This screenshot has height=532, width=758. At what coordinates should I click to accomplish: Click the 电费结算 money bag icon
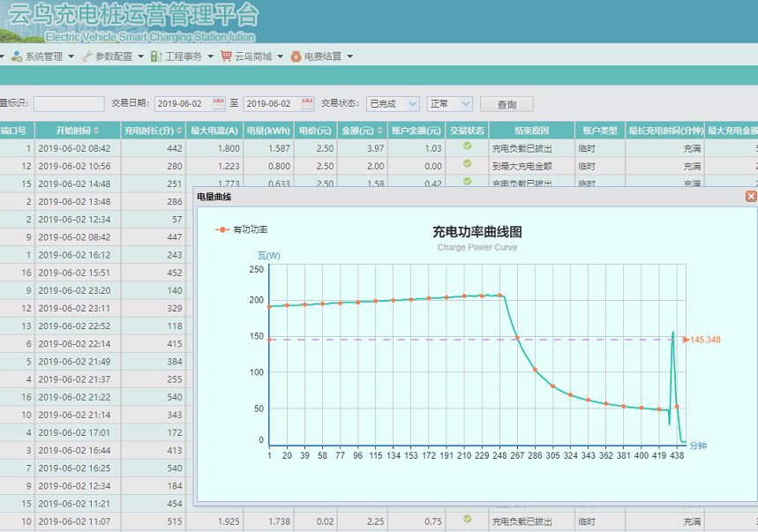click(x=296, y=56)
